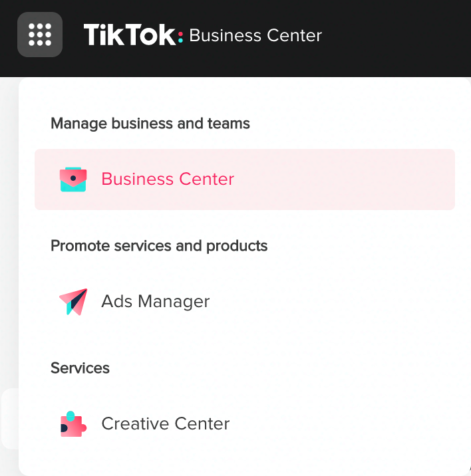471x476 pixels.
Task: Click the TikTok logo in header
Action: (134, 35)
